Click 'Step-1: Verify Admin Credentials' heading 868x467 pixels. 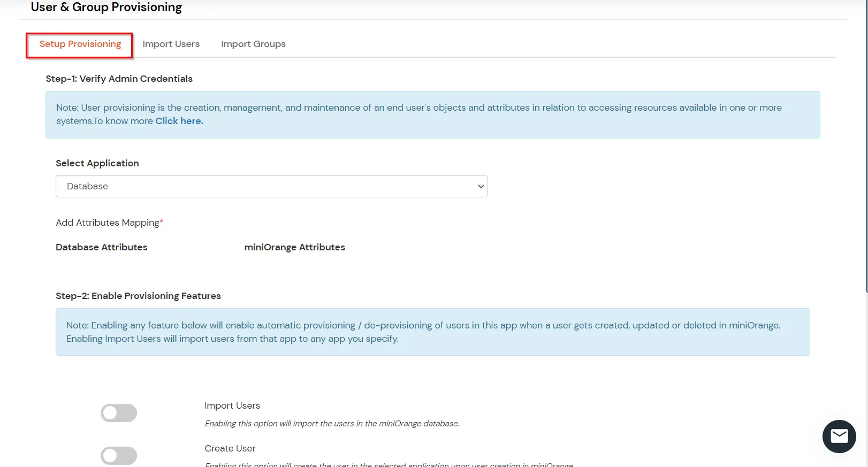pos(119,79)
